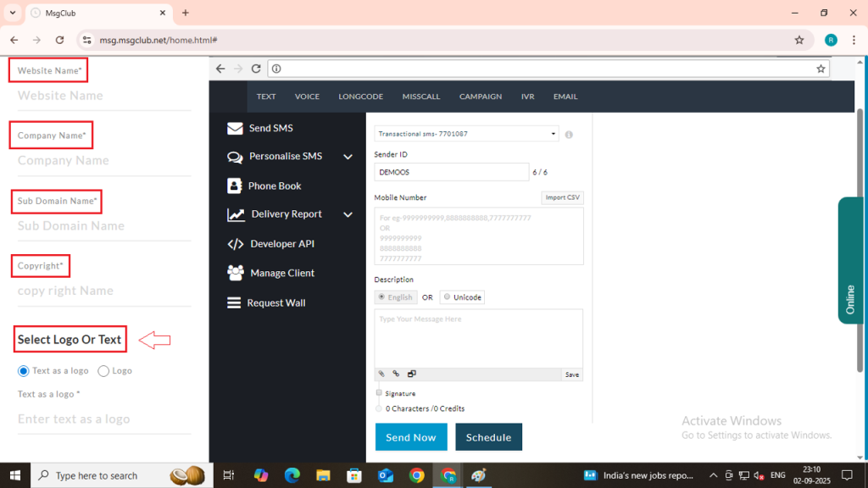Reload the page using Chrome refresh button
Screen dimensions: 868x488
tap(60, 40)
